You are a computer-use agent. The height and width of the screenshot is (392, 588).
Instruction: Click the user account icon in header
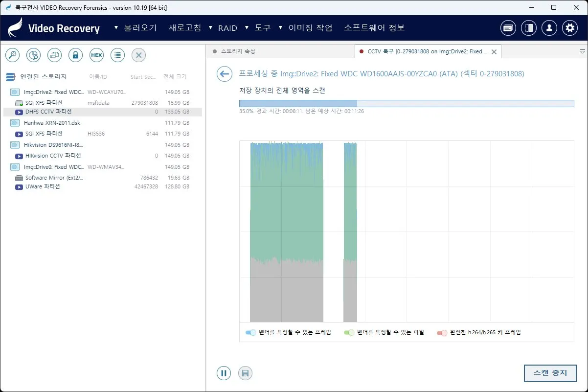click(549, 28)
